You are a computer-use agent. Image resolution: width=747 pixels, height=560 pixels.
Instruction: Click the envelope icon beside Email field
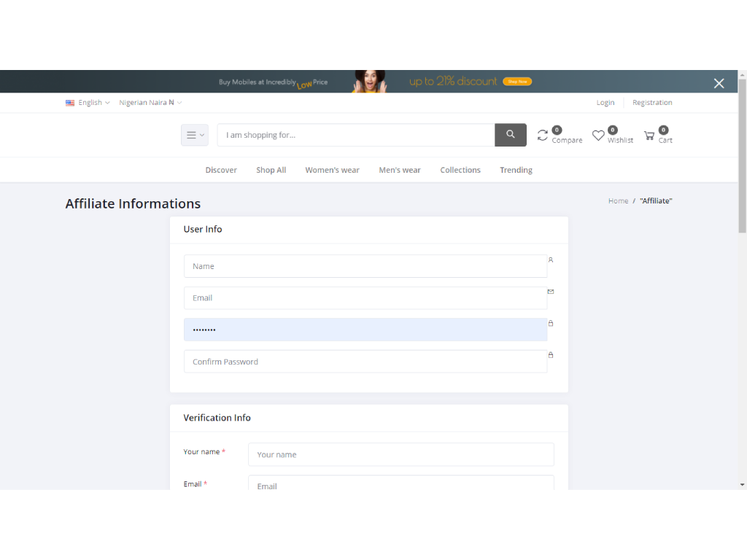point(551,292)
